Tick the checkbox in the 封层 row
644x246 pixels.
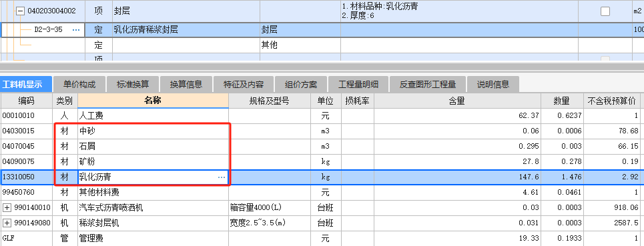(x=605, y=11)
